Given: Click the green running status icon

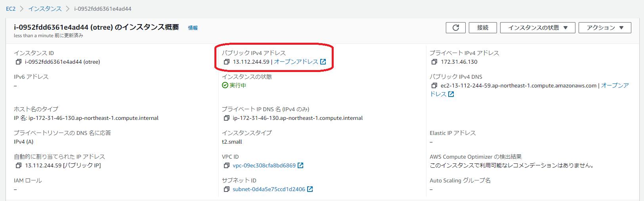Looking at the screenshot, I should tap(225, 85).
